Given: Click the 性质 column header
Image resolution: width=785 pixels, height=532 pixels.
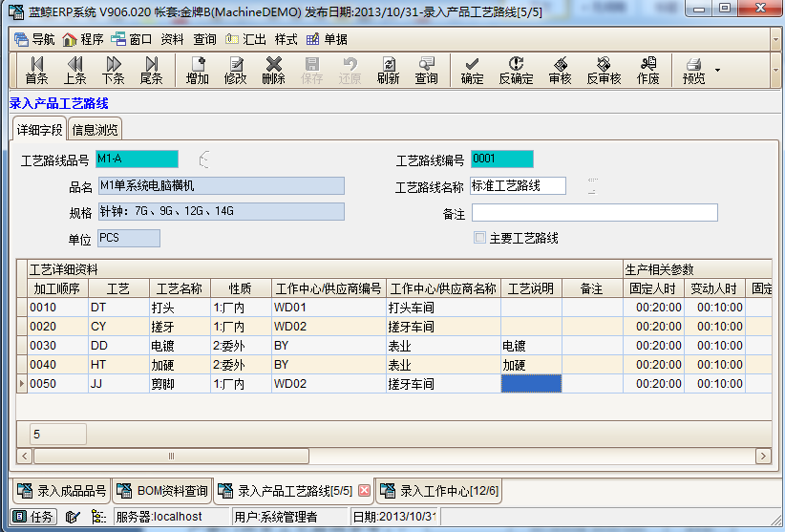Looking at the screenshot, I should (241, 288).
